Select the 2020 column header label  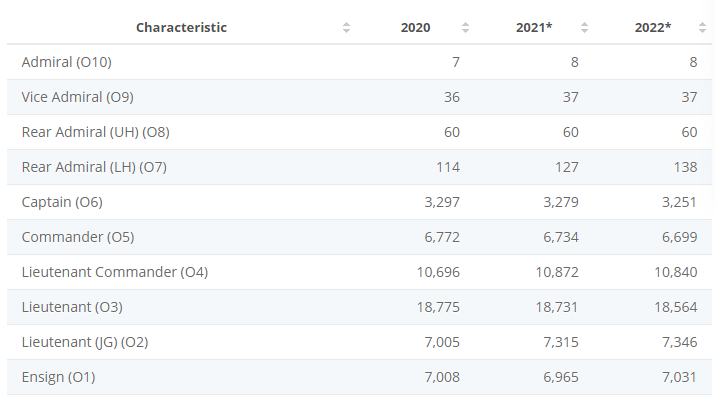[x=415, y=27]
